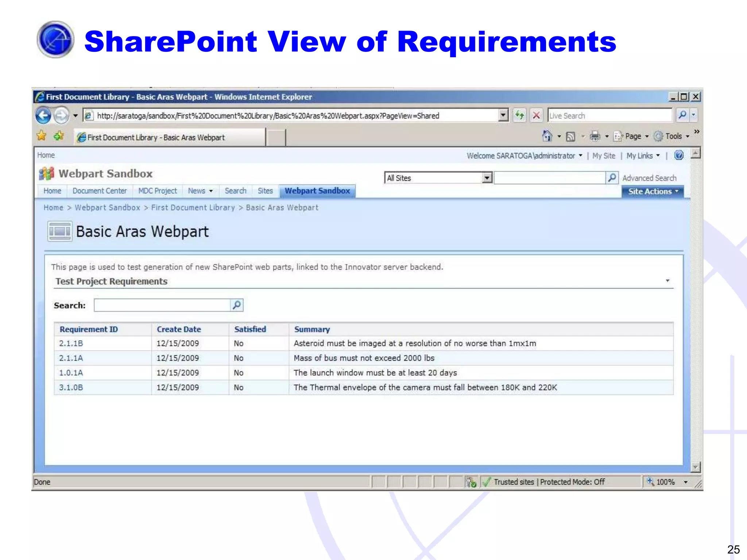This screenshot has height=560, width=747.
Task: Sort by the Satisfied column header
Action: (x=250, y=329)
